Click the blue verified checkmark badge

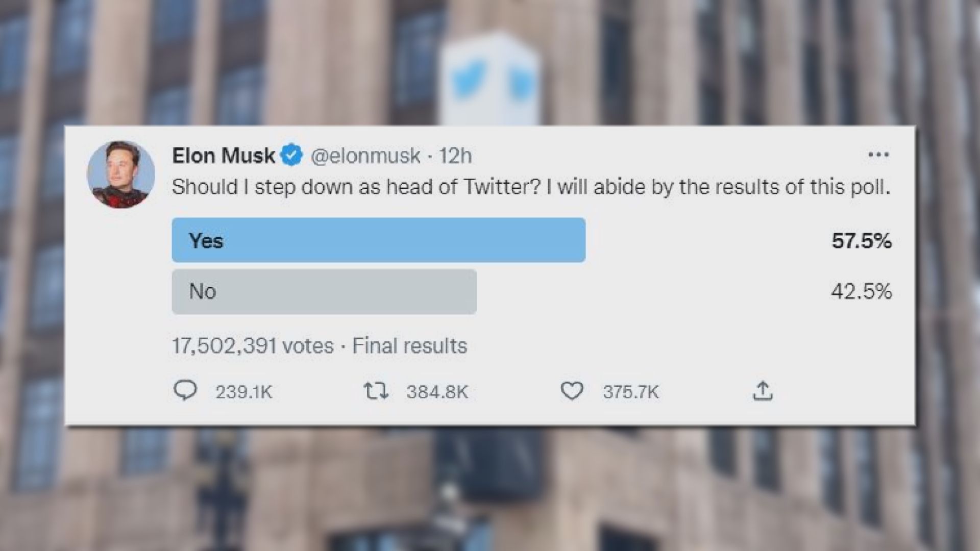(x=292, y=155)
